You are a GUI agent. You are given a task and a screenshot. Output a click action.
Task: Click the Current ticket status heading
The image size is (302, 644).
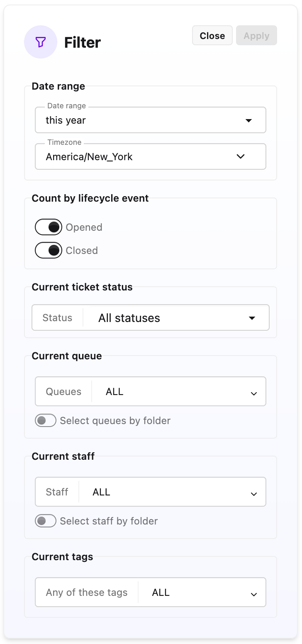coord(82,287)
